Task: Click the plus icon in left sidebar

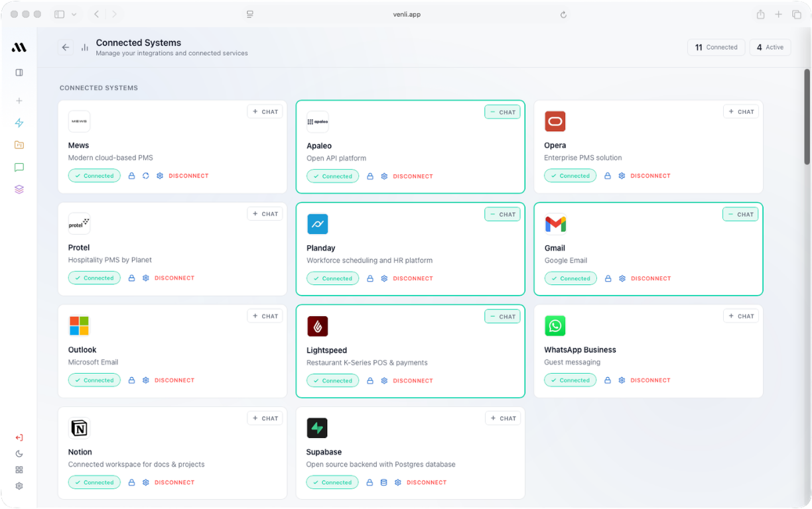Action: (19, 101)
